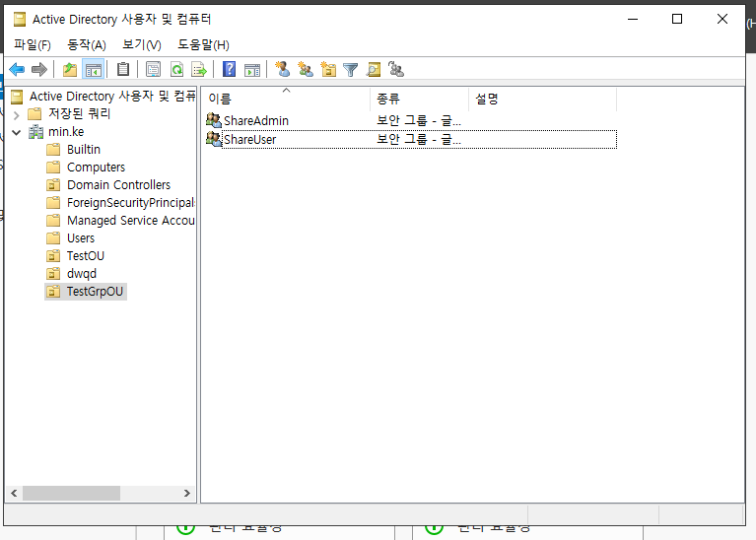Viewport: 756px width, 540px height.
Task: Create new organizational unit icon
Action: 328,69
